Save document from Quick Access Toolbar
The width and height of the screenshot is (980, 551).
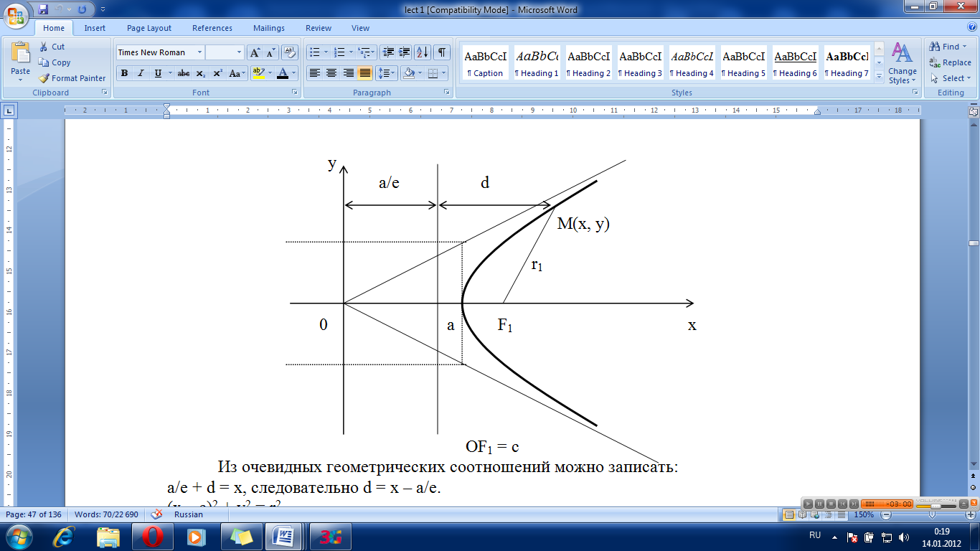[44, 10]
